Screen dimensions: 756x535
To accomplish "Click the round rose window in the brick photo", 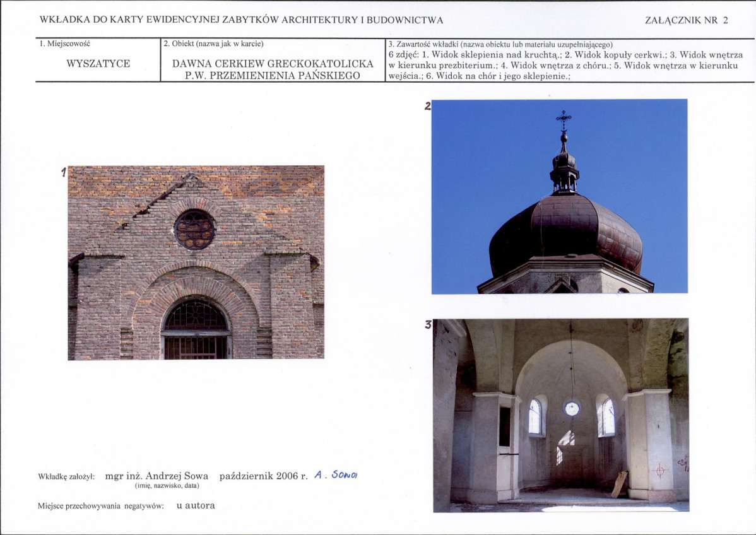I will click(195, 230).
